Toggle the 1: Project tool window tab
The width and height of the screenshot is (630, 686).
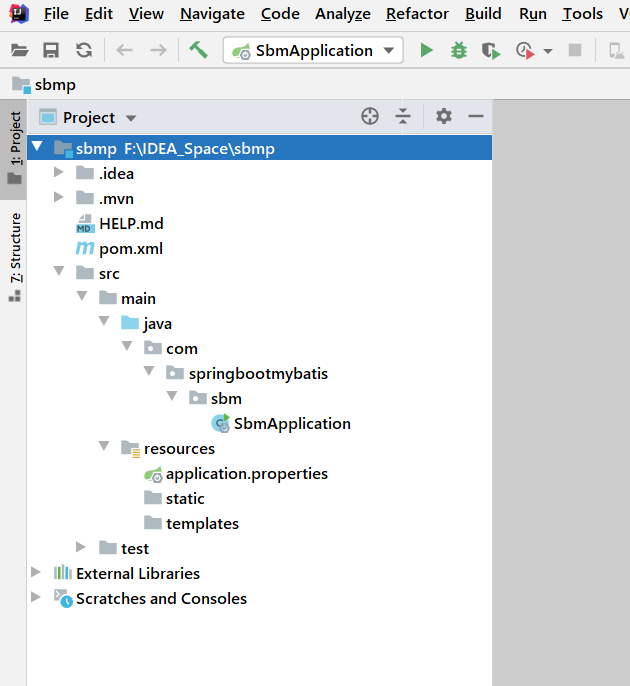coord(14,149)
